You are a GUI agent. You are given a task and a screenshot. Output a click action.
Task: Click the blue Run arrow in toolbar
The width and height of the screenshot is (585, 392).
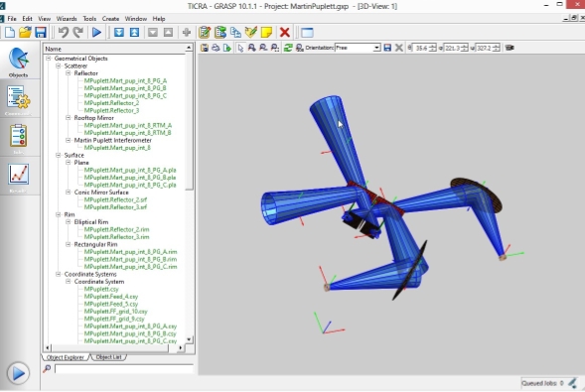point(97,33)
